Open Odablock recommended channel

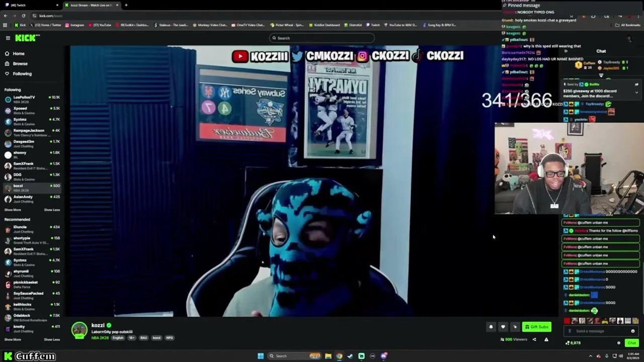pyautogui.click(x=32, y=317)
